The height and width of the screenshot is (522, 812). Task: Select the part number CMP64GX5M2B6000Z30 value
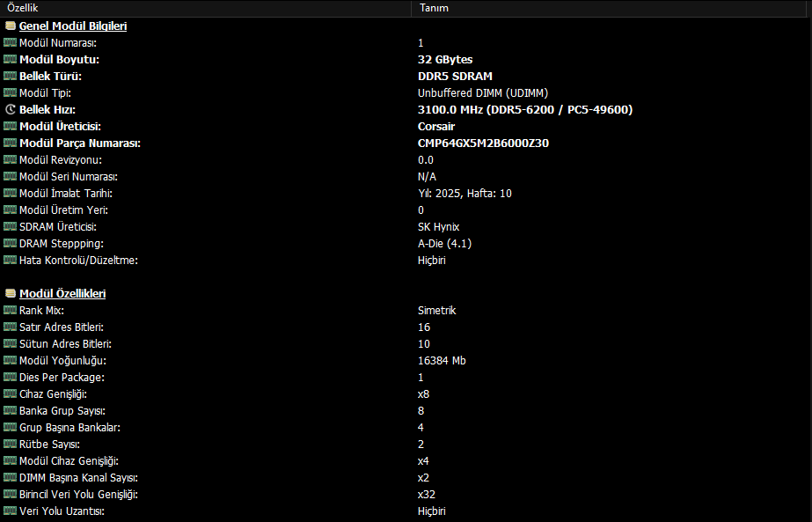[483, 143]
